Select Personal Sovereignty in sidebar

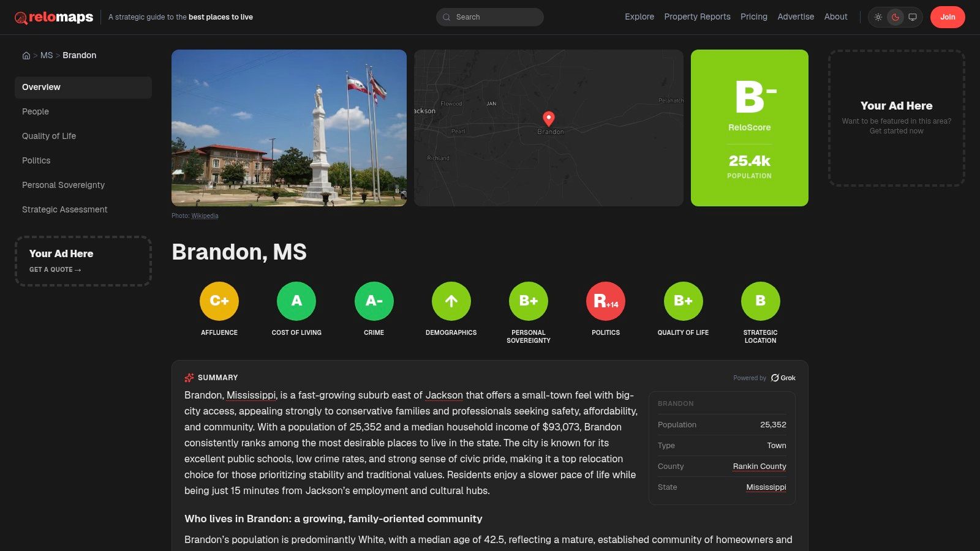pyautogui.click(x=83, y=186)
